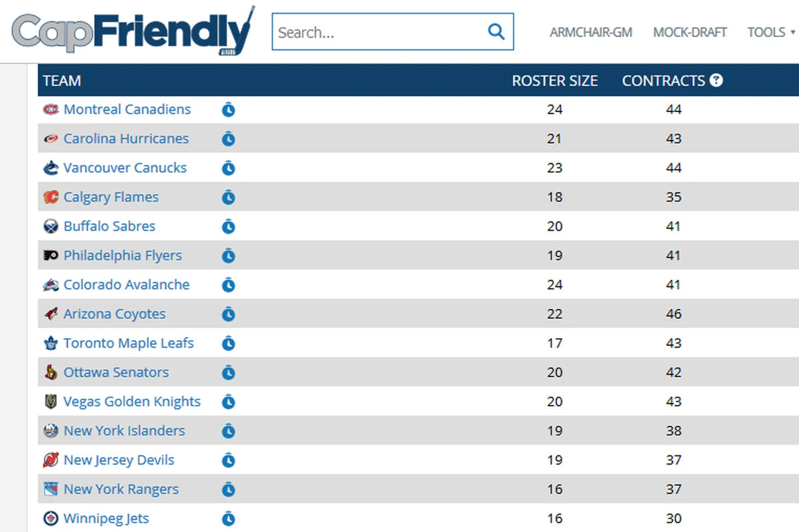The width and height of the screenshot is (799, 532).
Task: Click the clock icon beside New York Islanders
Action: 228,431
